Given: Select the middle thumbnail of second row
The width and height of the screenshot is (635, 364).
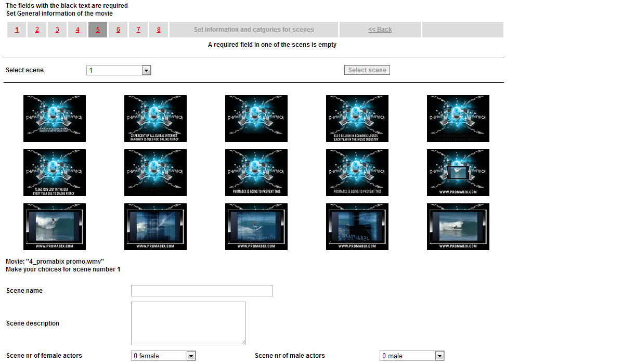Looking at the screenshot, I should point(256,173).
